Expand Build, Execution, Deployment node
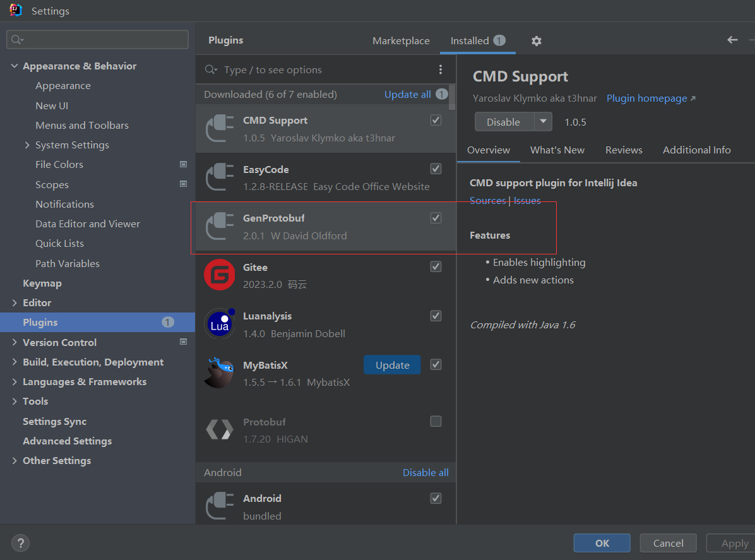755x560 pixels. coord(15,362)
